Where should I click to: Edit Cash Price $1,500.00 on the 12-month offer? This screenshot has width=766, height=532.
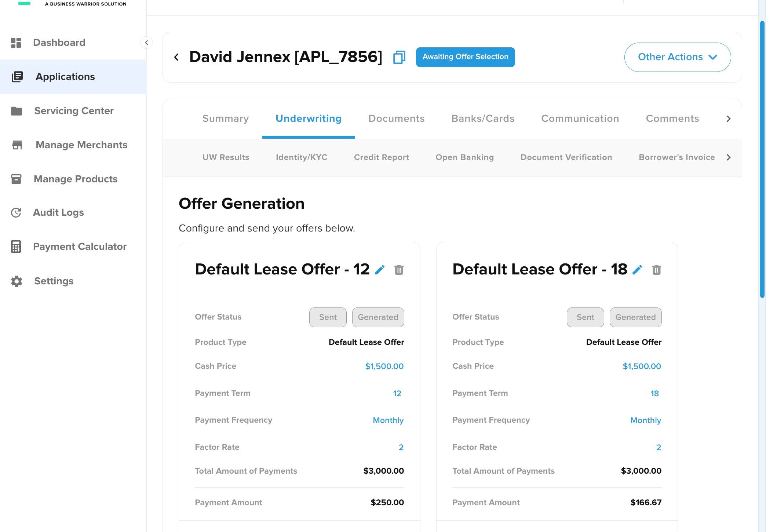pyautogui.click(x=384, y=366)
